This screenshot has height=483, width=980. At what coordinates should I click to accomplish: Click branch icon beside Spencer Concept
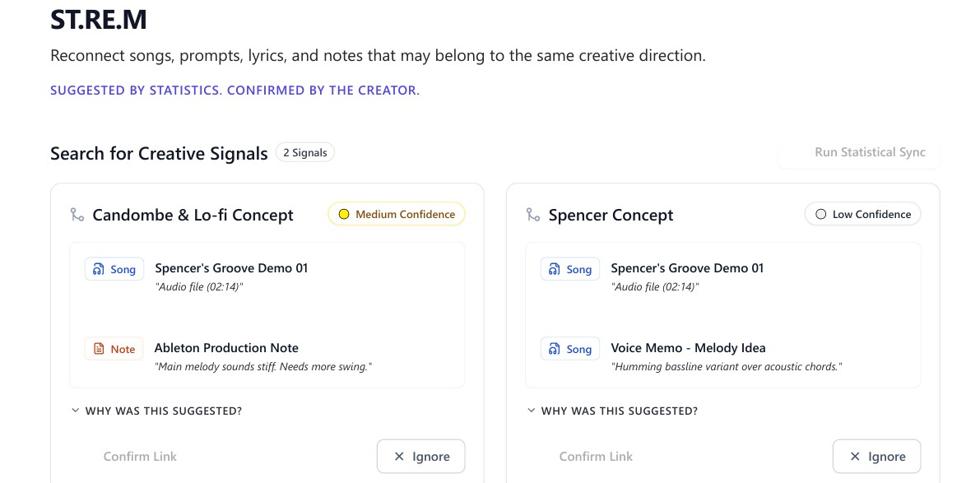tap(533, 215)
